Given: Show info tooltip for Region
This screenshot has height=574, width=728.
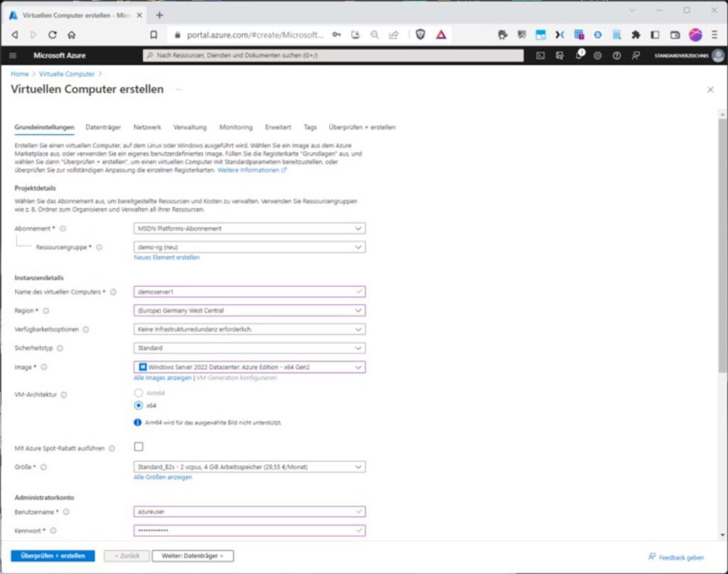Looking at the screenshot, I should (x=45, y=311).
